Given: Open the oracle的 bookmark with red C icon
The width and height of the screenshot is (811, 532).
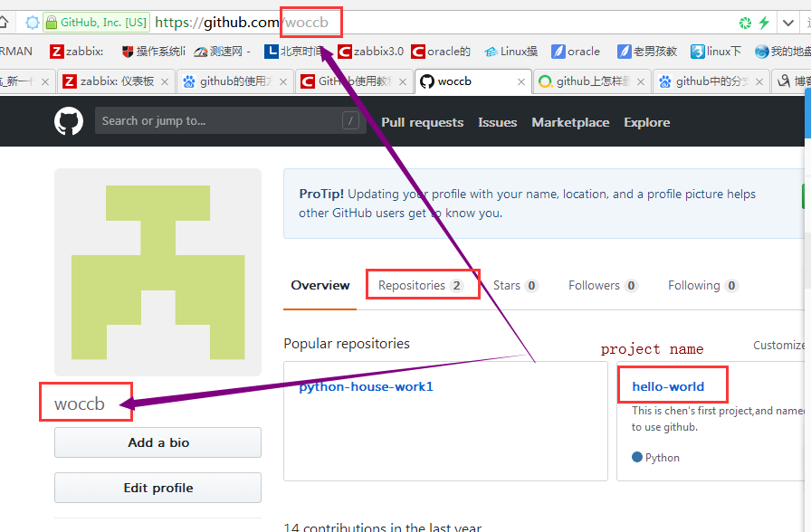Looking at the screenshot, I should [x=441, y=52].
